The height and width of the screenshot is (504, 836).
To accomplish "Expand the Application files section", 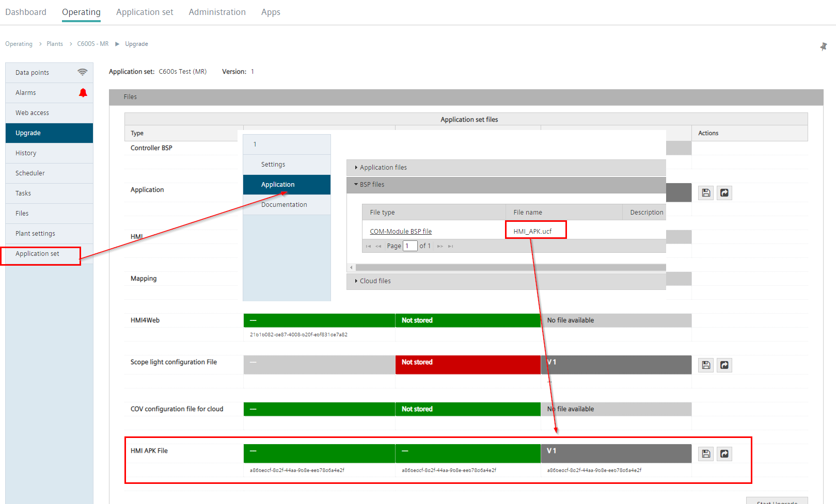I will [x=383, y=168].
